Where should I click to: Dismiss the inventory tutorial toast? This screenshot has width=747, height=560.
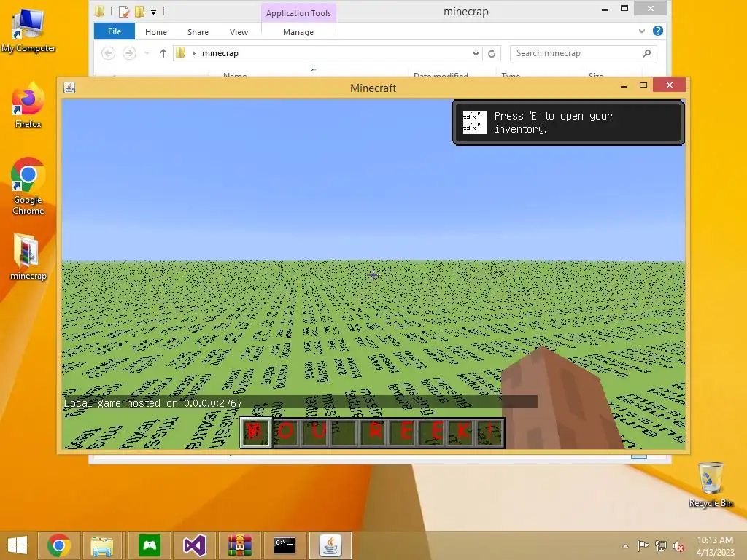(x=568, y=122)
